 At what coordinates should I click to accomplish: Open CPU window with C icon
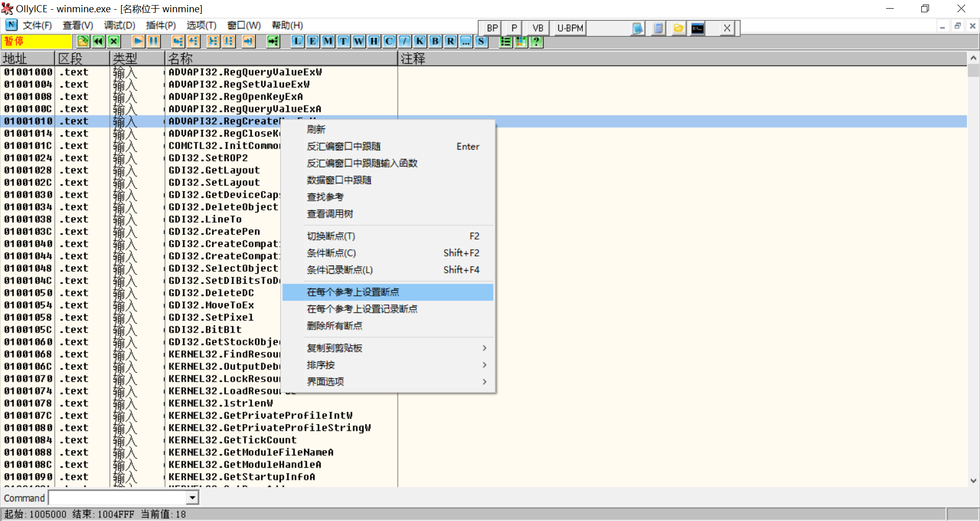[389, 41]
